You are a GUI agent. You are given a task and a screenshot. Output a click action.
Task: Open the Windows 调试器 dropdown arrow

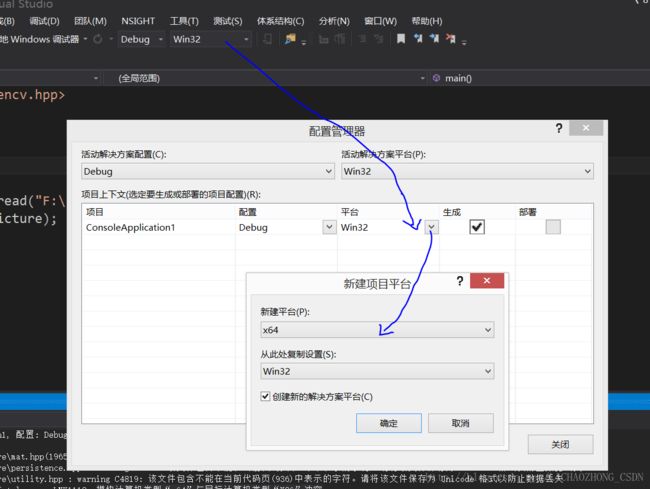click(85, 39)
